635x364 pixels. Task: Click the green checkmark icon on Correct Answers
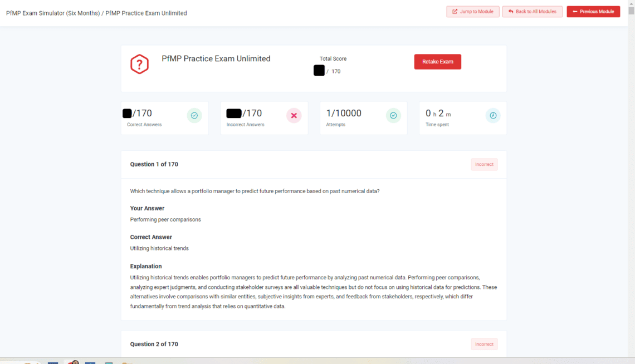click(x=194, y=115)
